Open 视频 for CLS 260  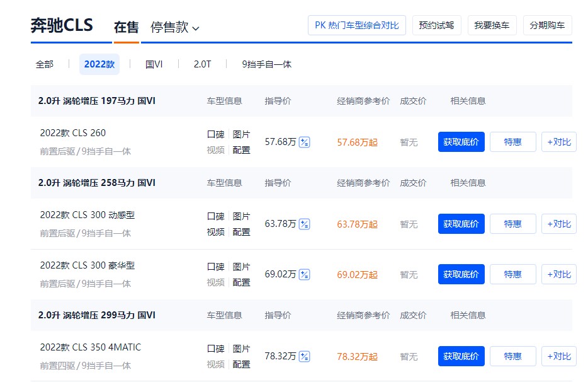click(216, 150)
